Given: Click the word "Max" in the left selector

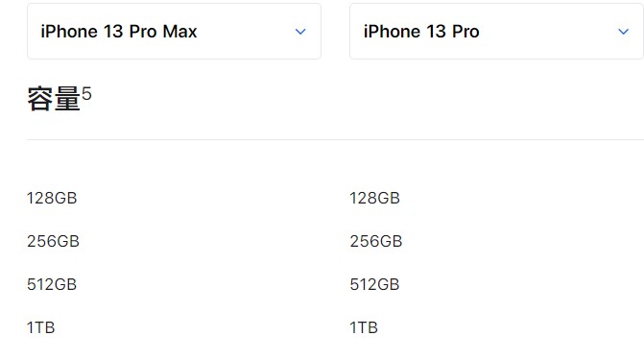Looking at the screenshot, I should (x=179, y=32).
